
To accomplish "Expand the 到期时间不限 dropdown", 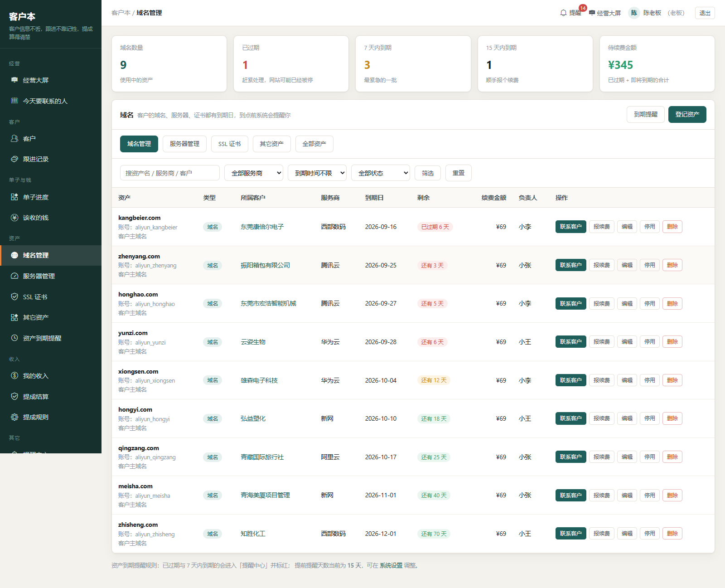I will pos(317,173).
